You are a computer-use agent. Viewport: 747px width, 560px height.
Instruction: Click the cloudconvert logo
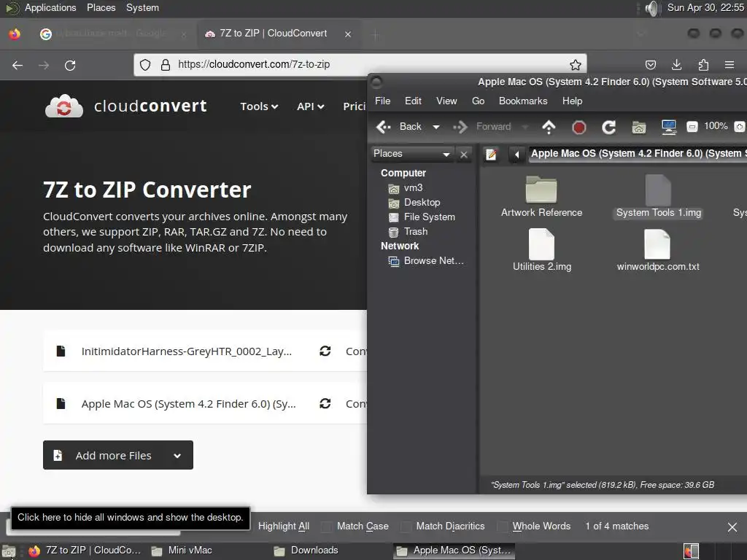(126, 106)
